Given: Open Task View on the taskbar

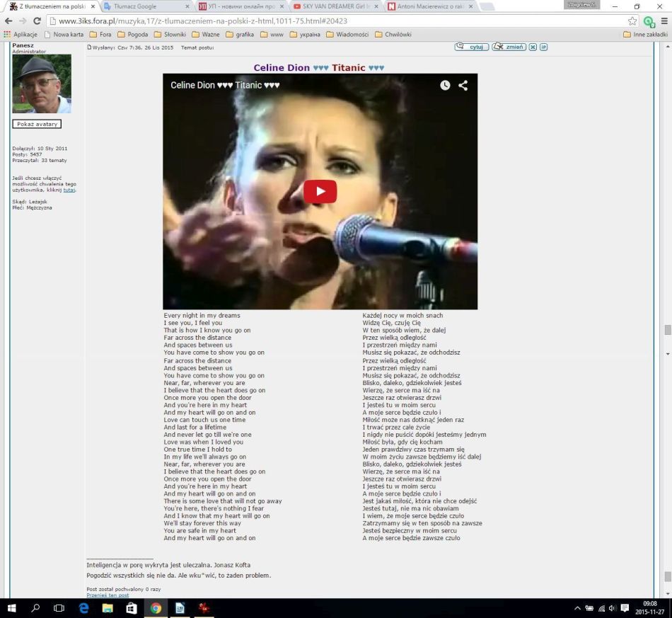Looking at the screenshot, I should click(x=59, y=608).
